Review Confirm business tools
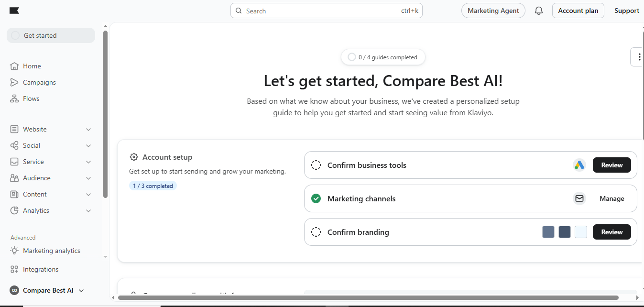The height and width of the screenshot is (307, 644). pos(612,165)
